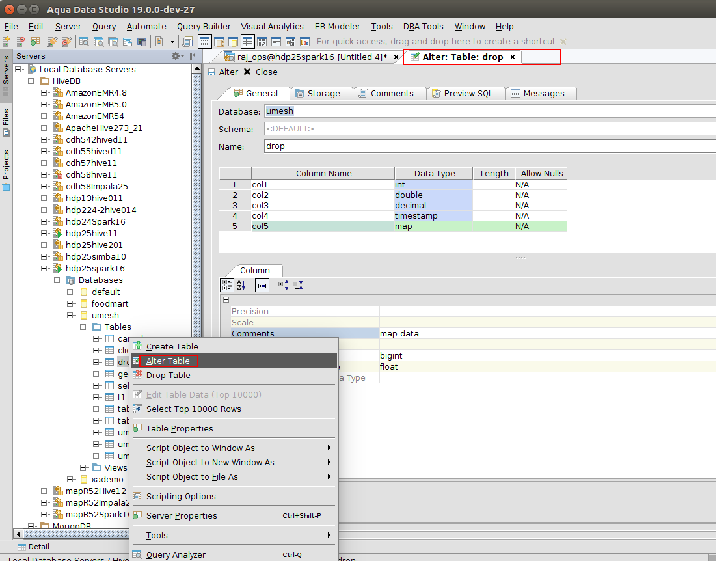Toggle categorized view in Column properties
728x561 pixels.
pyautogui.click(x=227, y=285)
